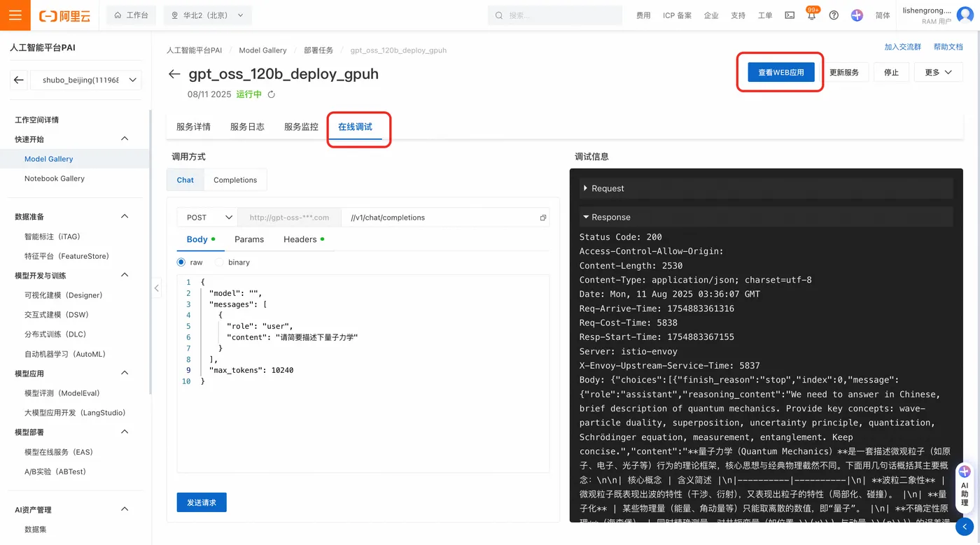Open the hamburger main menu
The width and height of the screenshot is (980, 545).
pyautogui.click(x=15, y=15)
